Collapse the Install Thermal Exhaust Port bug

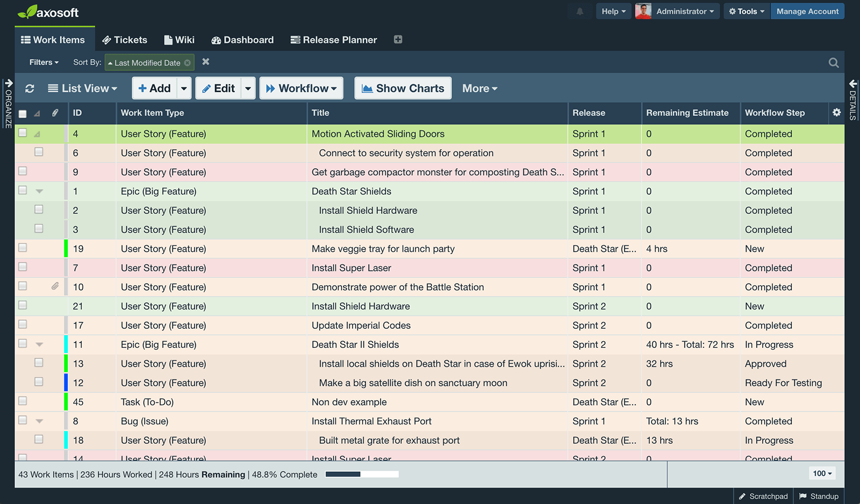(x=39, y=421)
